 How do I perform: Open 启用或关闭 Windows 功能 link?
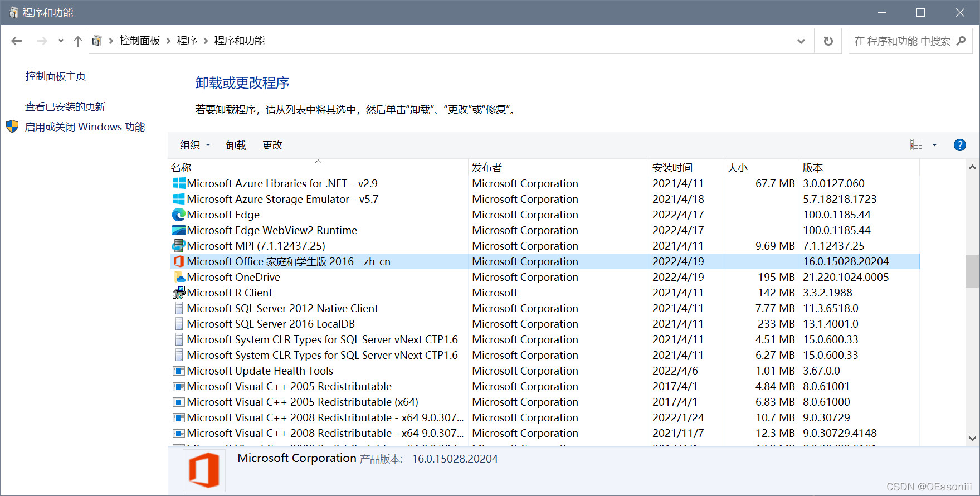(x=85, y=127)
